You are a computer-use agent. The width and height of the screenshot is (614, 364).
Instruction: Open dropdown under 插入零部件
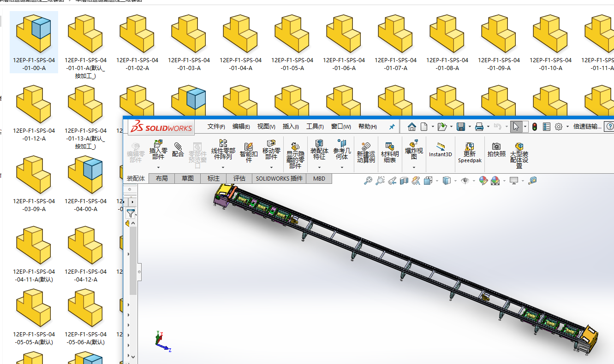coord(158,167)
